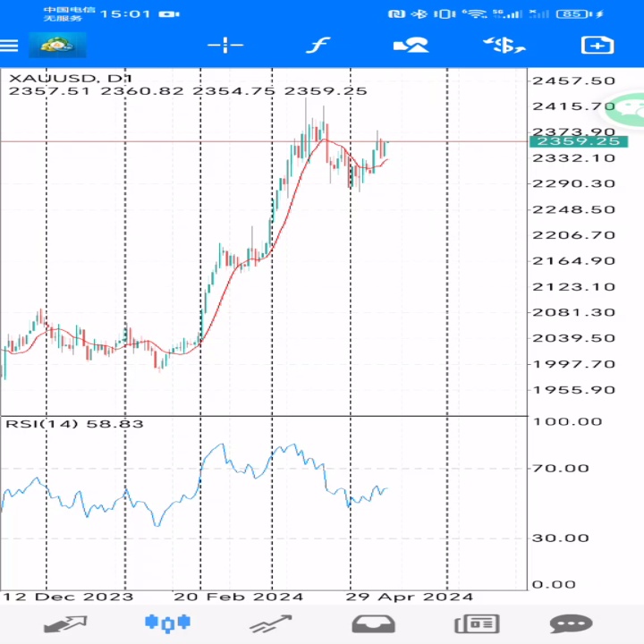Viewport: 644px width, 644px height.
Task: Tap the 70.00 level on RSI scale
Action: (x=561, y=468)
